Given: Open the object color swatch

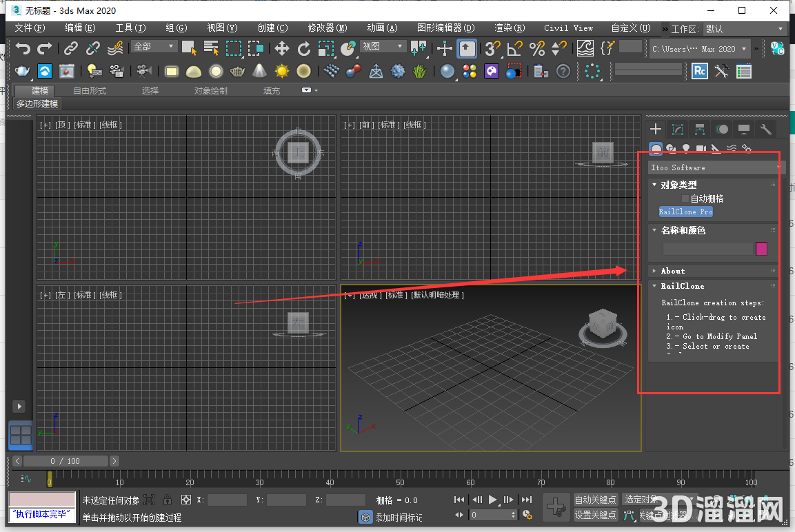Looking at the screenshot, I should [762, 249].
